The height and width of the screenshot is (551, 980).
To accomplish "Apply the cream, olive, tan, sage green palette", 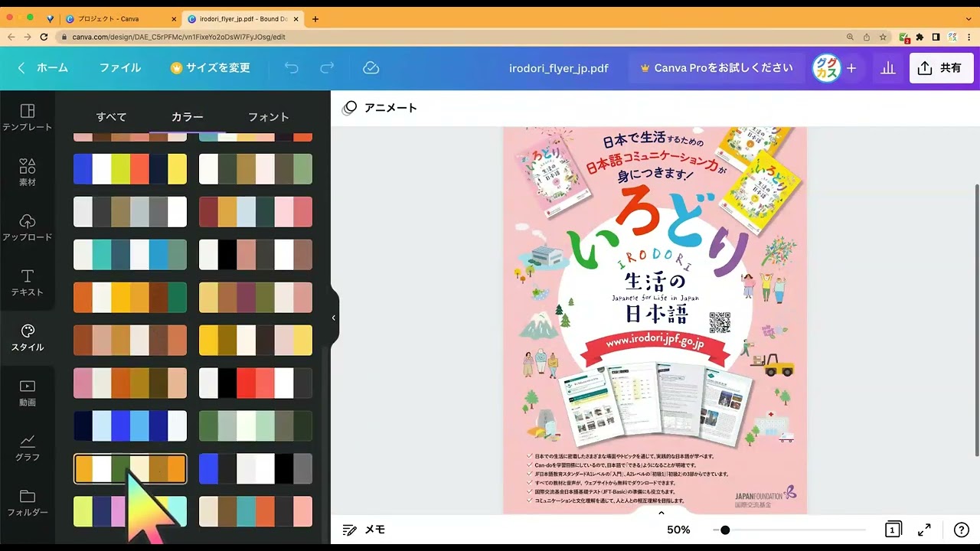I will pyautogui.click(x=256, y=169).
